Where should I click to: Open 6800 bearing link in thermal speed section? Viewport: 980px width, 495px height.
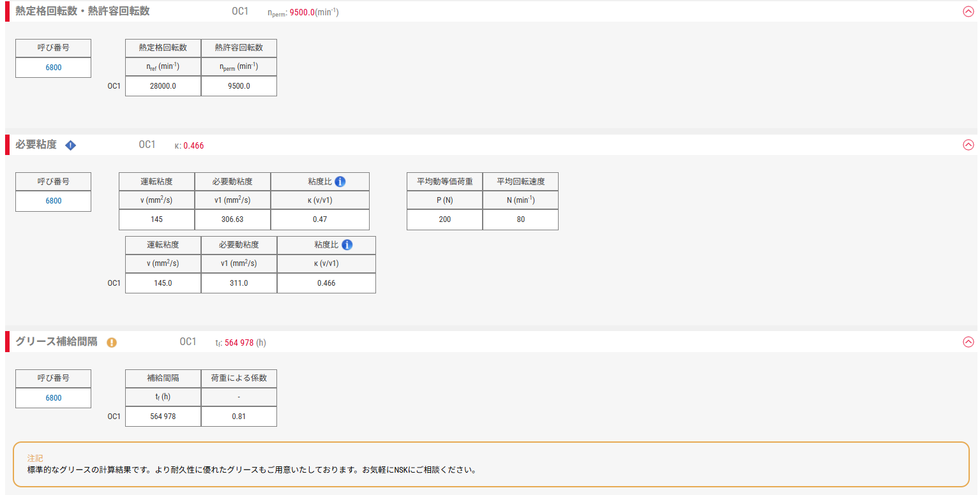[x=53, y=67]
